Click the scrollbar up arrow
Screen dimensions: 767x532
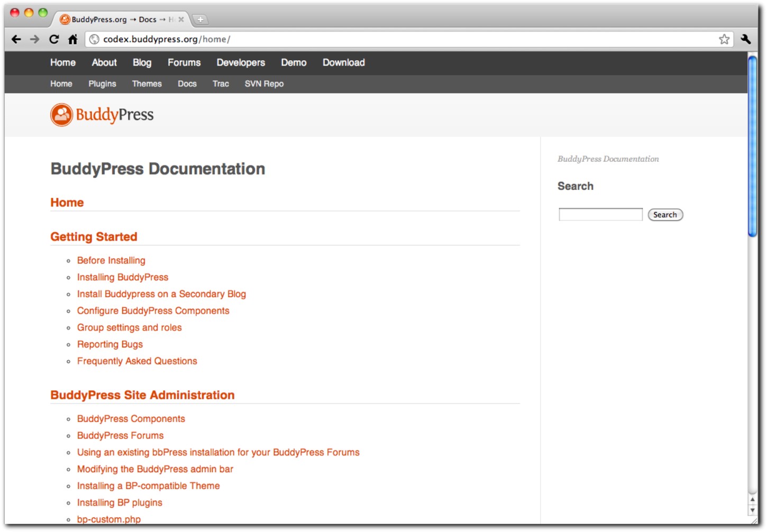752,499
